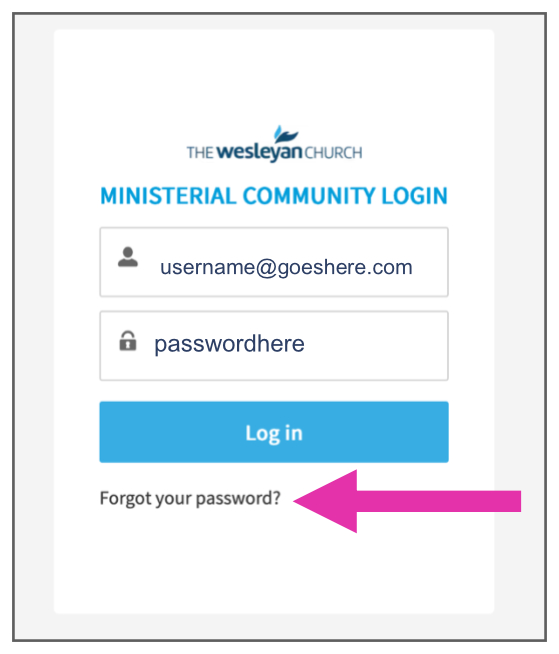Click the word 'MINISTERIAL' in the heading
Image resolution: width=559 pixels, height=654 pixels.
(x=168, y=196)
